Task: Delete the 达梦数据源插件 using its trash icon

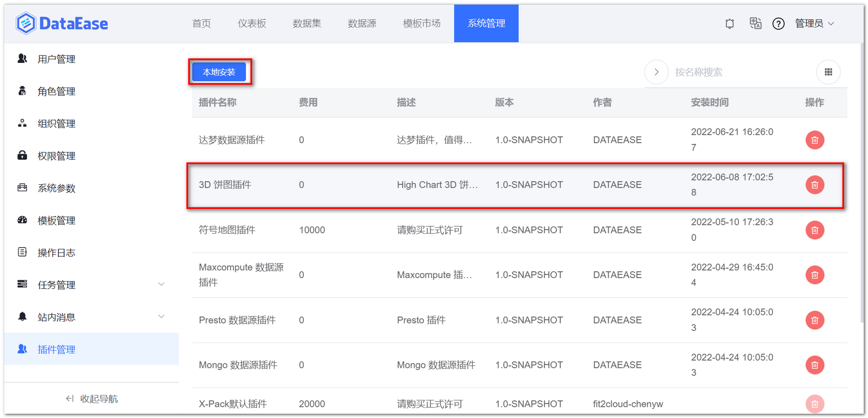Action: [x=815, y=140]
